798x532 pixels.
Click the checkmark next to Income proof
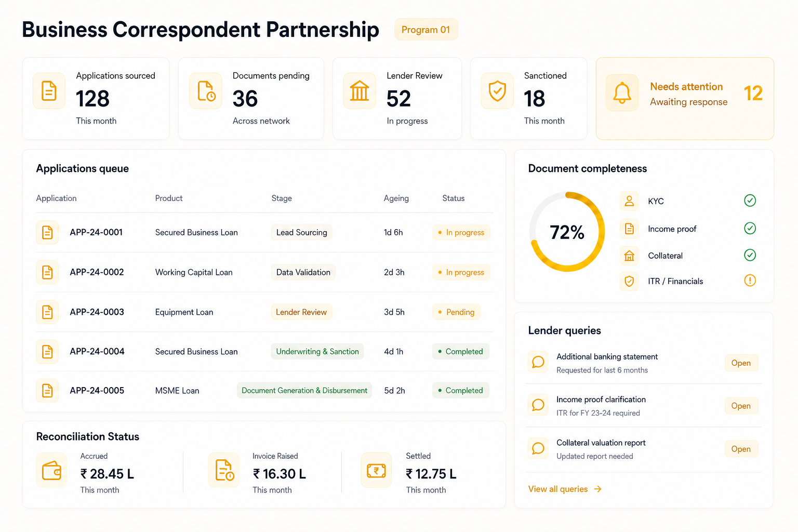click(750, 228)
